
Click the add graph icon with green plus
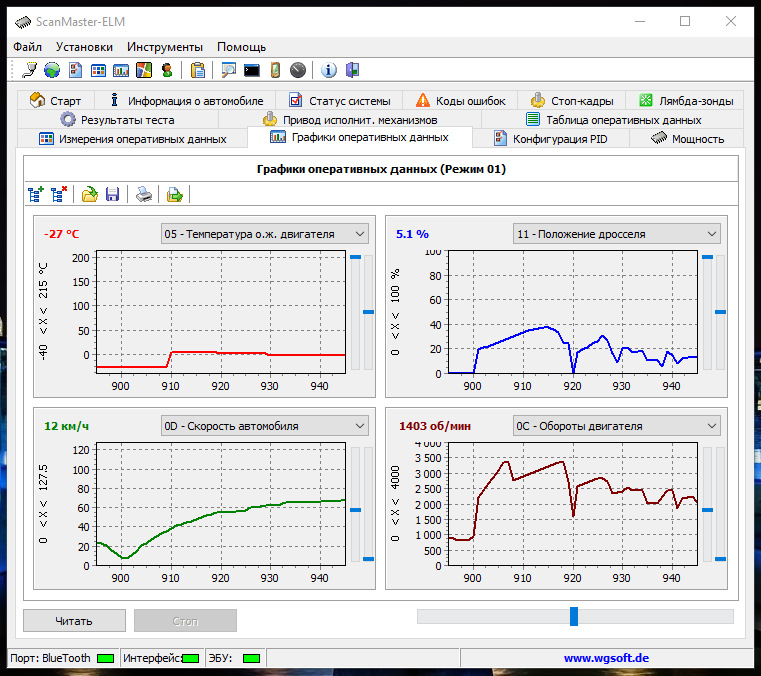37,194
